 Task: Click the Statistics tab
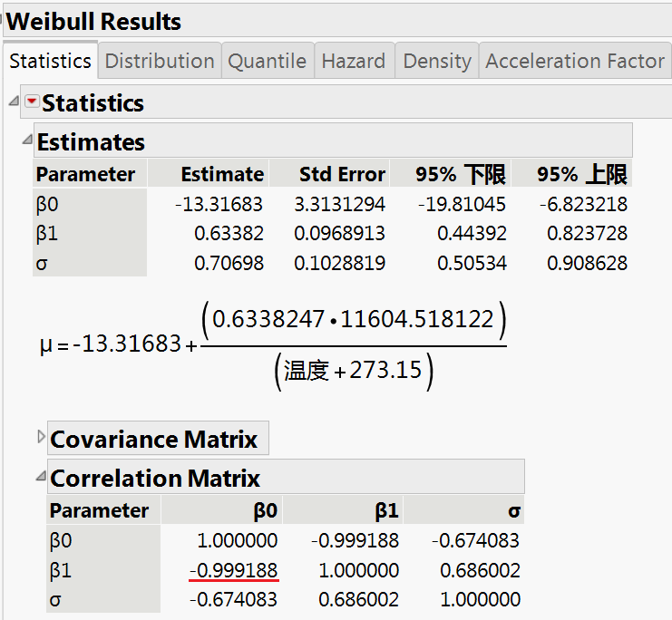(x=50, y=62)
